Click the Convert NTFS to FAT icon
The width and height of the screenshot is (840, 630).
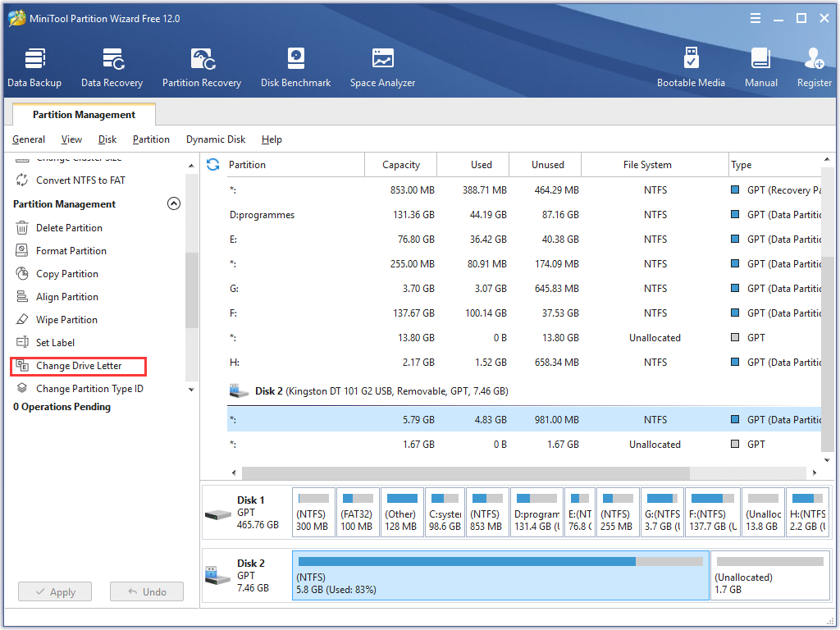tap(22, 180)
